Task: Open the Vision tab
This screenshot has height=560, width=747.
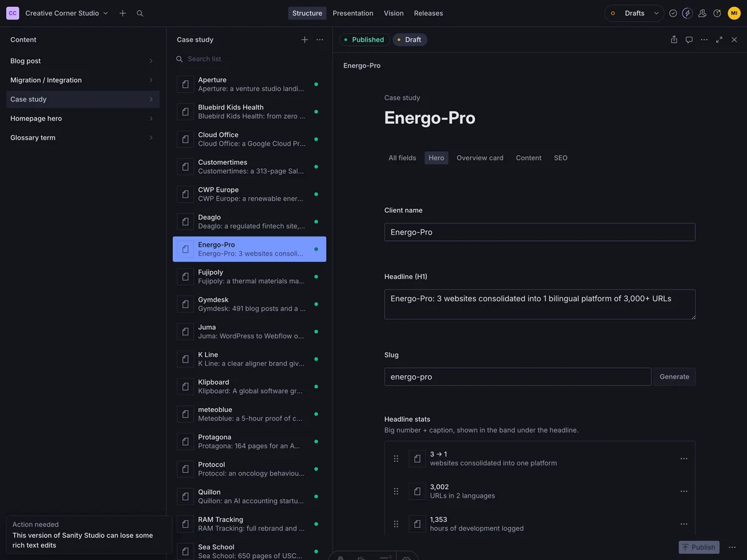Action: click(x=393, y=13)
